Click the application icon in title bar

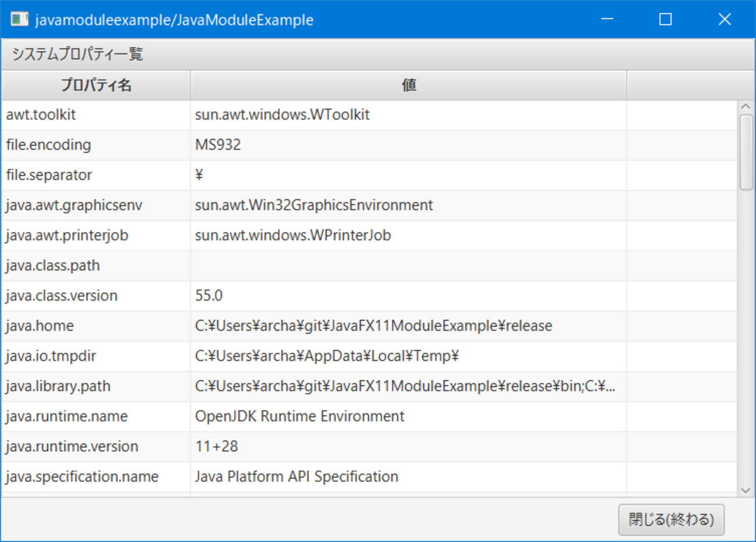pos(19,20)
